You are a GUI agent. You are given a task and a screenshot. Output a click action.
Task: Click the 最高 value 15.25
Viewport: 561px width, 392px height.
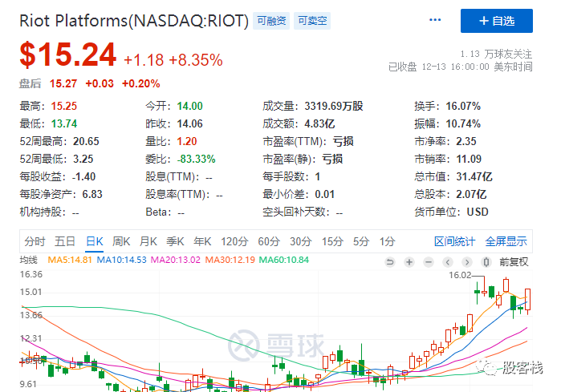(64, 106)
